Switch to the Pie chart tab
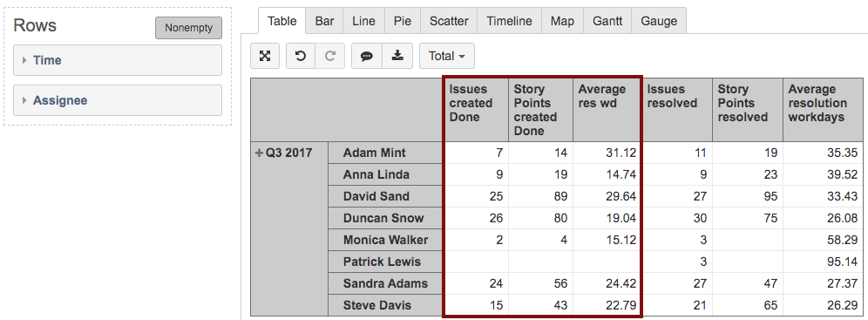 pyautogui.click(x=403, y=21)
